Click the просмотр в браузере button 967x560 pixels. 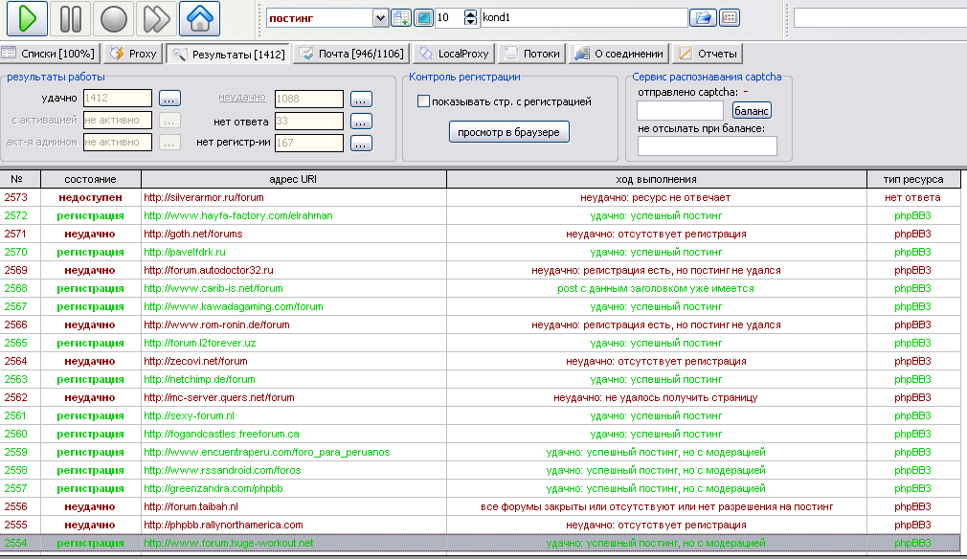508,131
